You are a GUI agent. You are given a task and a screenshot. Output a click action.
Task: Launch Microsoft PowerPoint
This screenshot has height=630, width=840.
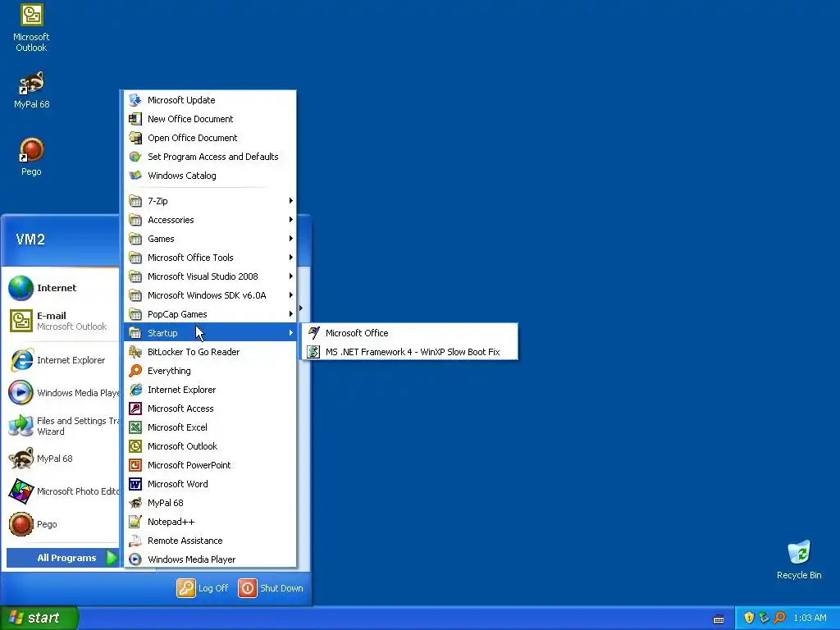tap(210, 465)
